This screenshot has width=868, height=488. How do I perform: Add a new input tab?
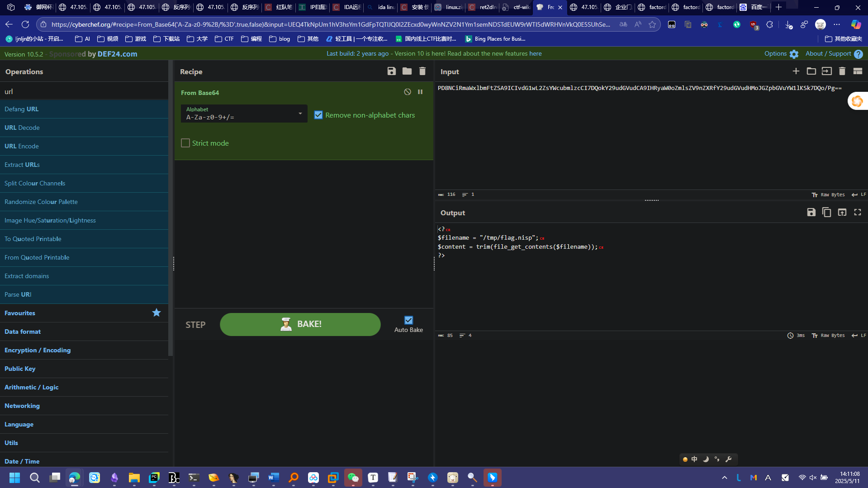tap(796, 71)
